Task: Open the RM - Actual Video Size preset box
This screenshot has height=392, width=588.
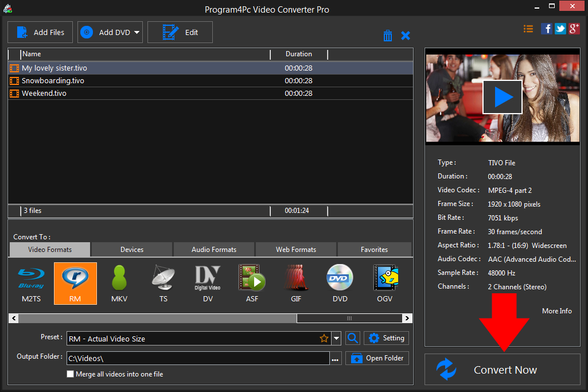Action: (200, 339)
